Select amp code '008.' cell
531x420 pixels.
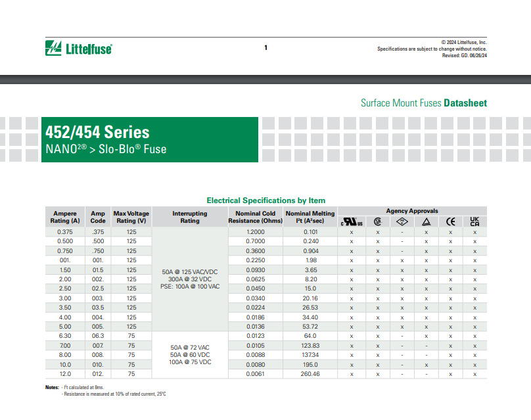coord(98,355)
